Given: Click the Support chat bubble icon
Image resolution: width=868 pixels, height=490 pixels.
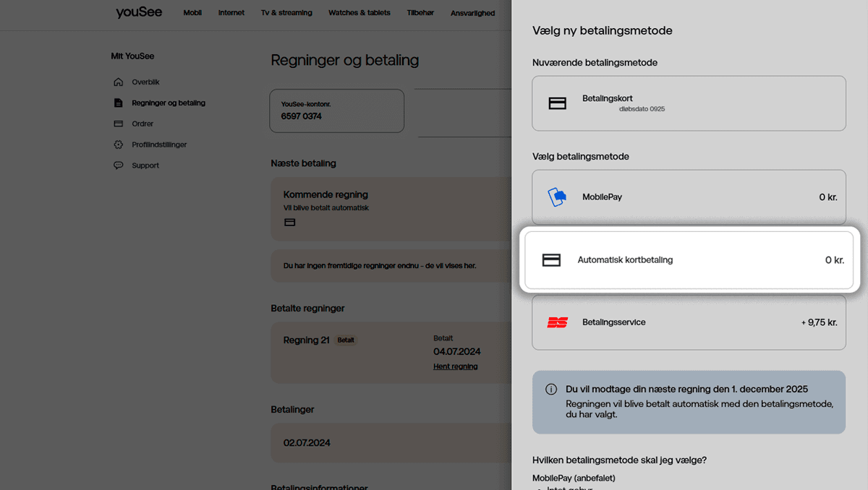Looking at the screenshot, I should tap(119, 166).
